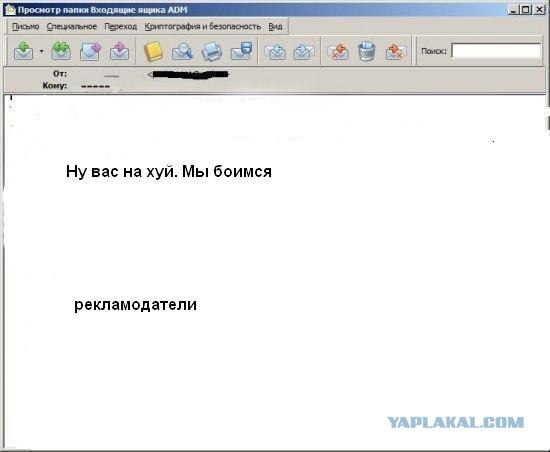Open the Письмо menu
The image size is (550, 452).
pyautogui.click(x=25, y=27)
